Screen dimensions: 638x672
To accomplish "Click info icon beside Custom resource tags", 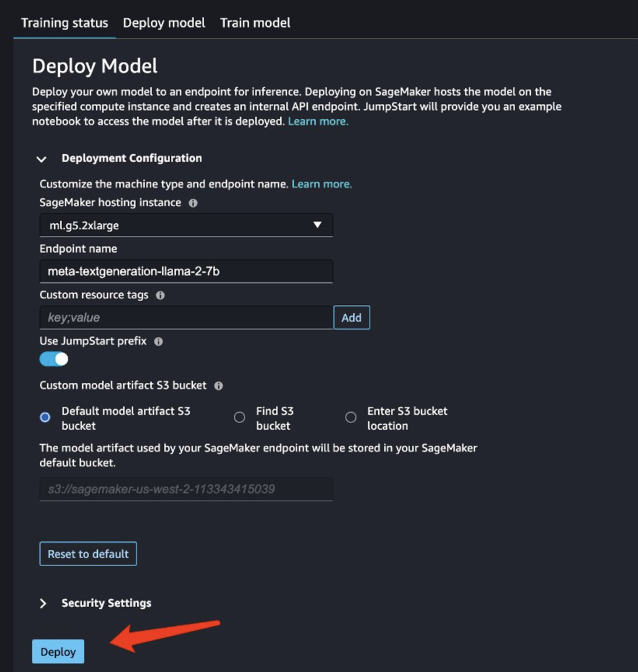I will tap(160, 295).
